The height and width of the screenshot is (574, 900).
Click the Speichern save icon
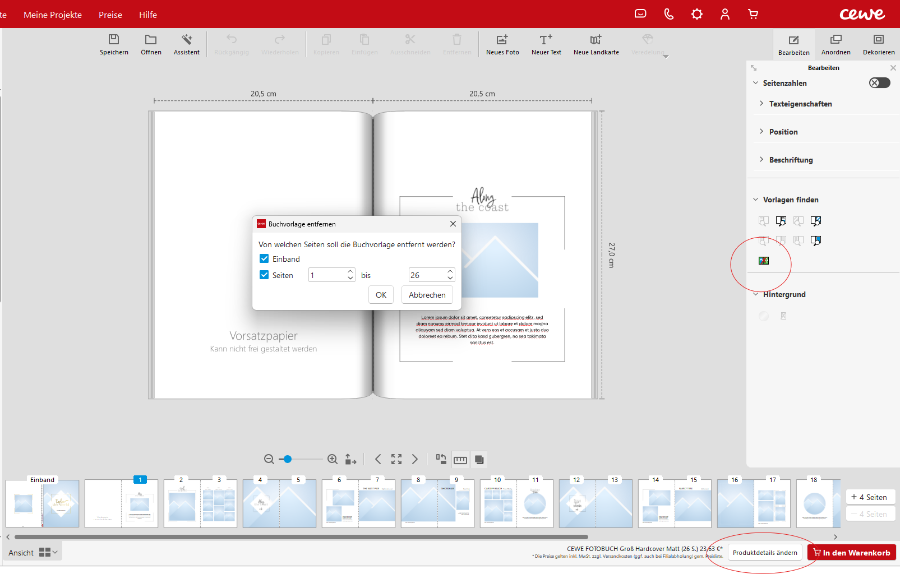[x=113, y=40]
